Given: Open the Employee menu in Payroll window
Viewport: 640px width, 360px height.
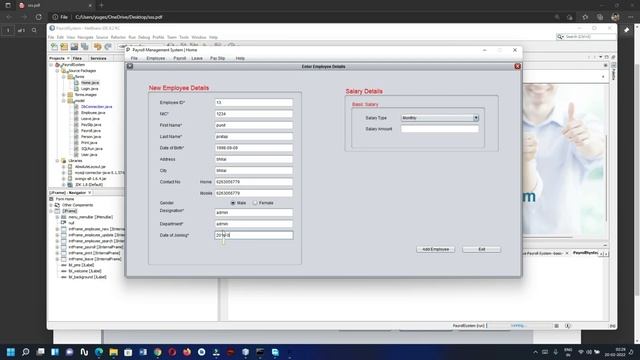Looking at the screenshot, I should coord(156,58).
